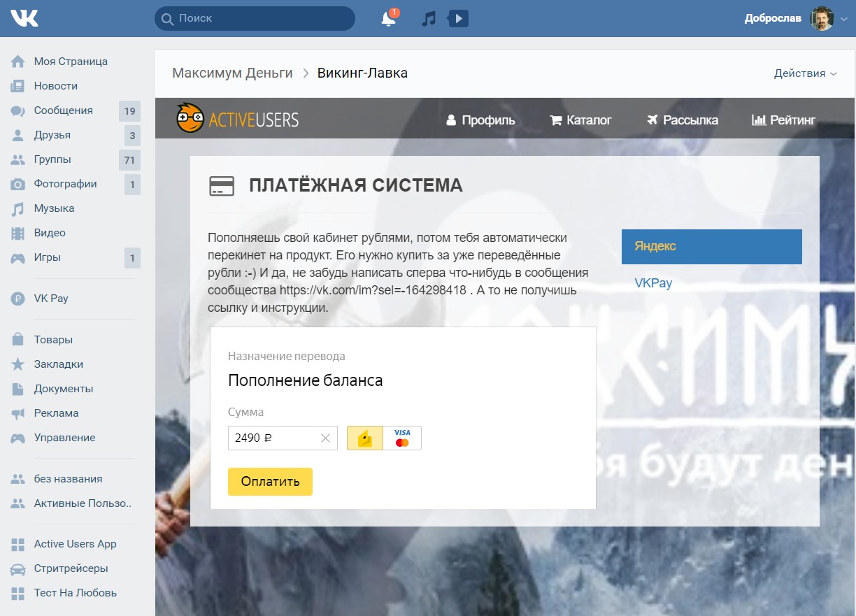Viewport: 856px width, 616px height.
Task: Click the camera icon beside Фотографии
Action: (x=18, y=184)
